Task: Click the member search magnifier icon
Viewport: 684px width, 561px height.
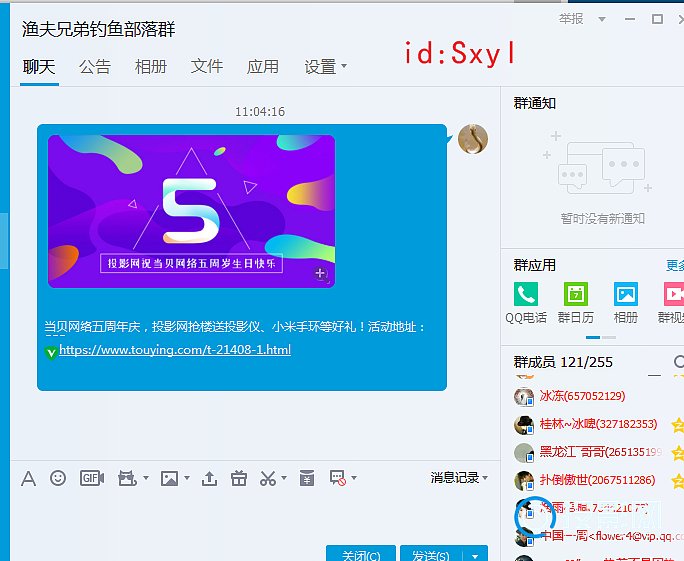Action: 679,362
